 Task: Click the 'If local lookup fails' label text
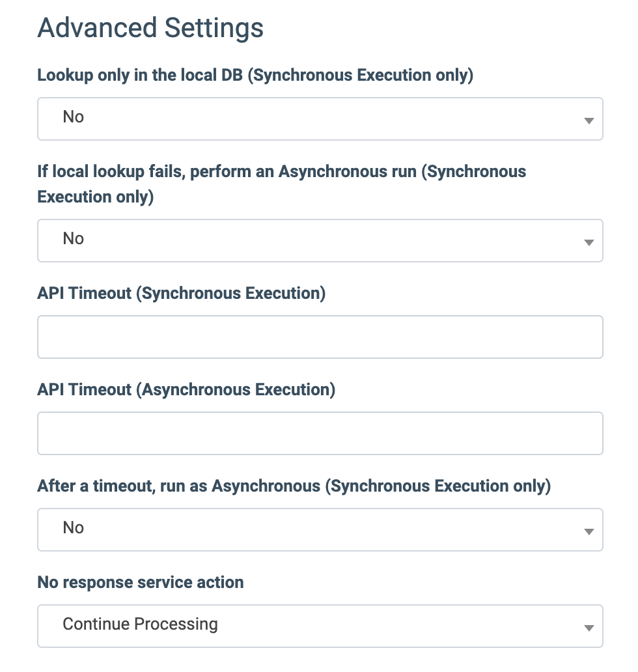pos(281,184)
